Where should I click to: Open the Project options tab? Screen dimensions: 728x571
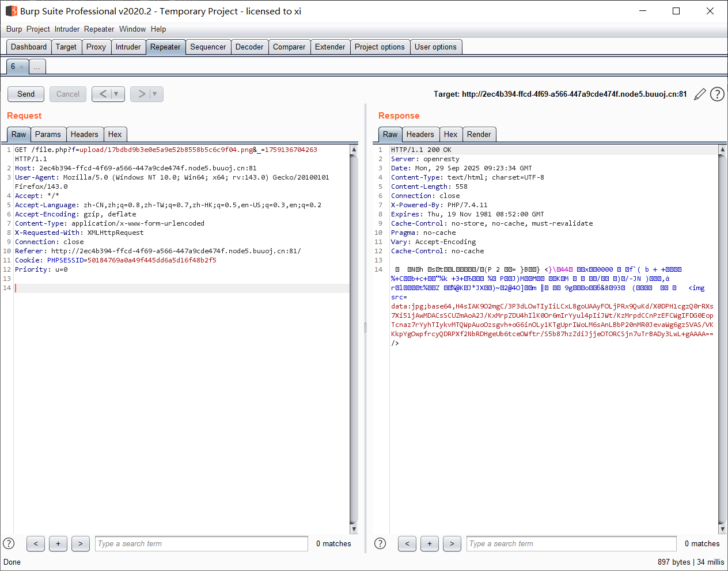coord(380,47)
